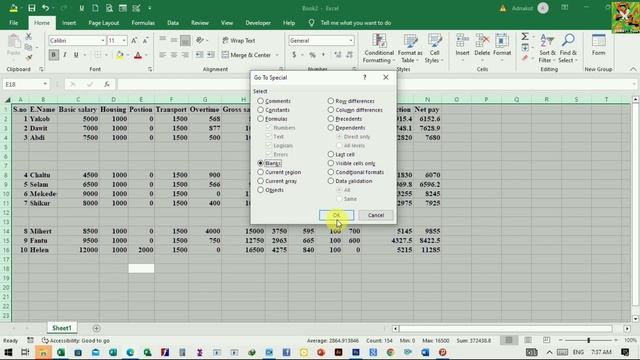Click OK in Go To Special dialog
Screen dimensions: 640x360
click(x=336, y=215)
